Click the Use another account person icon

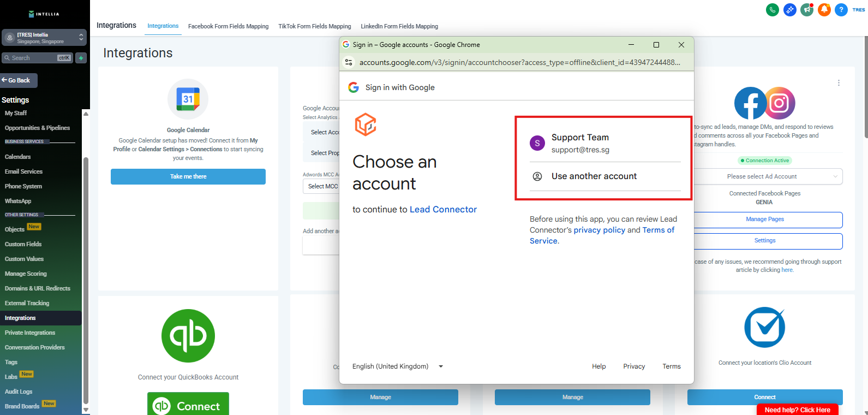[x=537, y=176]
